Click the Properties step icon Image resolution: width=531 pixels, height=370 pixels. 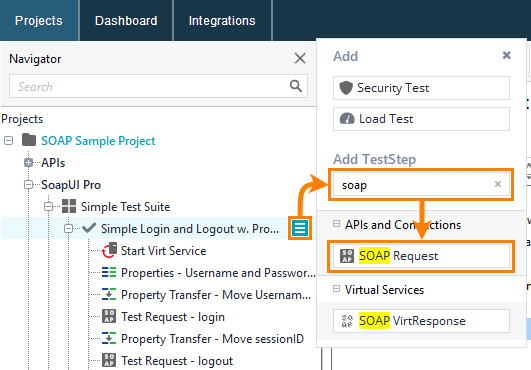click(x=109, y=272)
